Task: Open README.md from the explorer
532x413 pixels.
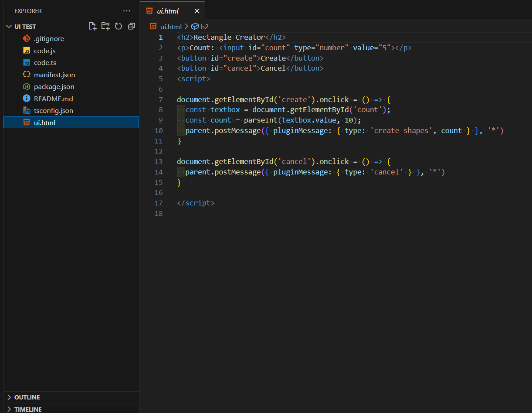Action: coord(53,99)
